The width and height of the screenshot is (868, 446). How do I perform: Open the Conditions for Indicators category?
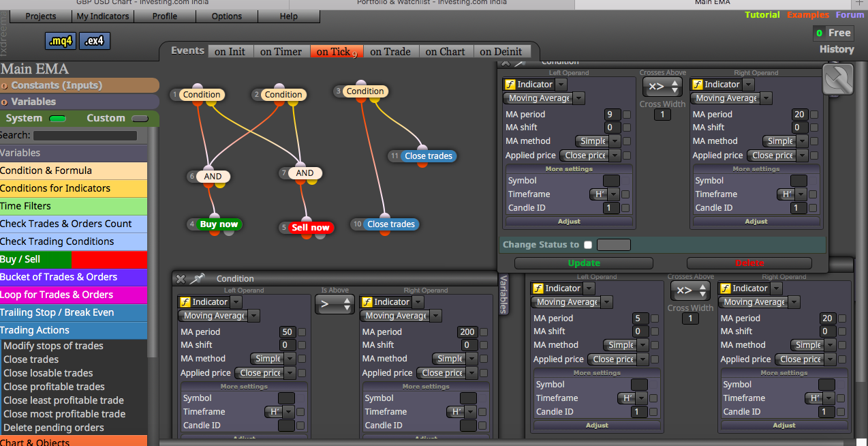coord(74,188)
